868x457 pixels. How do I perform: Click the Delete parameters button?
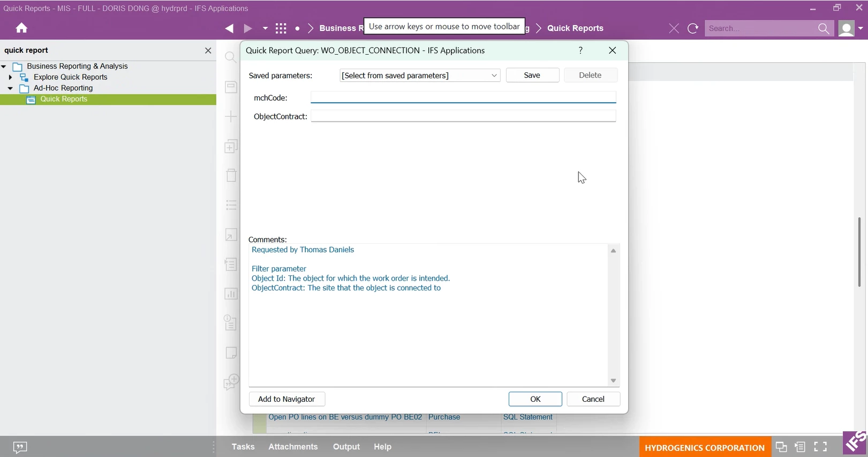[x=590, y=76]
